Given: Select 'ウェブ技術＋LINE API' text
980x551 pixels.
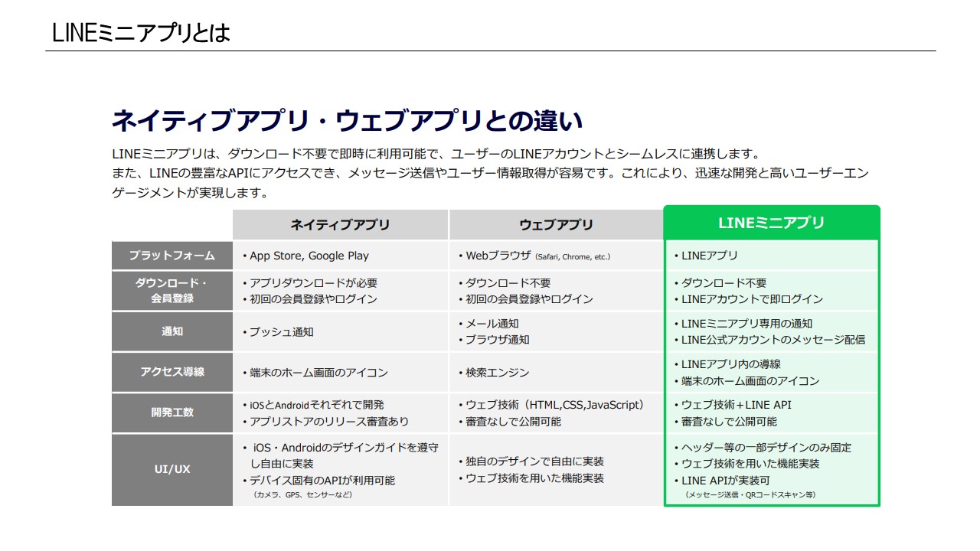Looking at the screenshot, I should point(736,405).
